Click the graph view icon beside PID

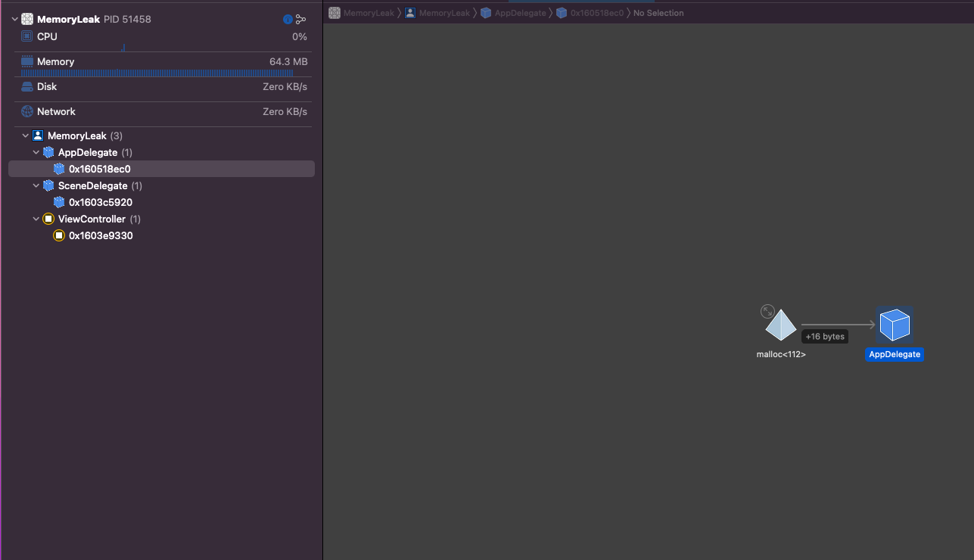click(x=300, y=19)
